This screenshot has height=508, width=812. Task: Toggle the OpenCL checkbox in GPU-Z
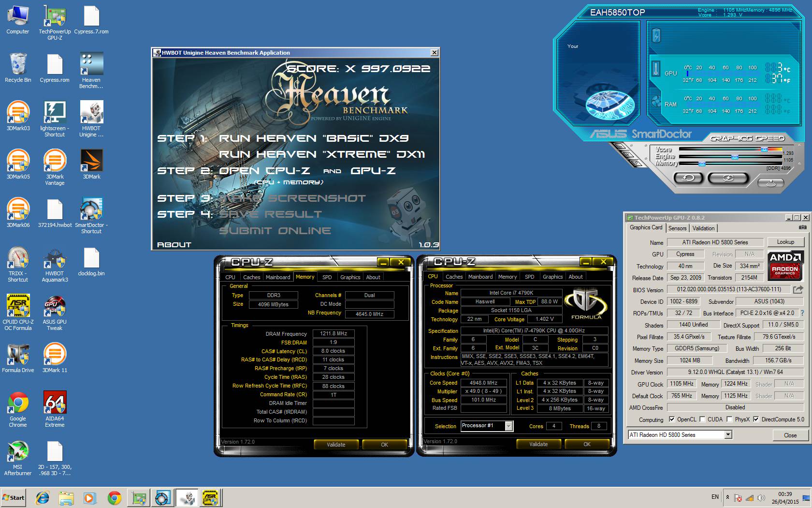(671, 419)
